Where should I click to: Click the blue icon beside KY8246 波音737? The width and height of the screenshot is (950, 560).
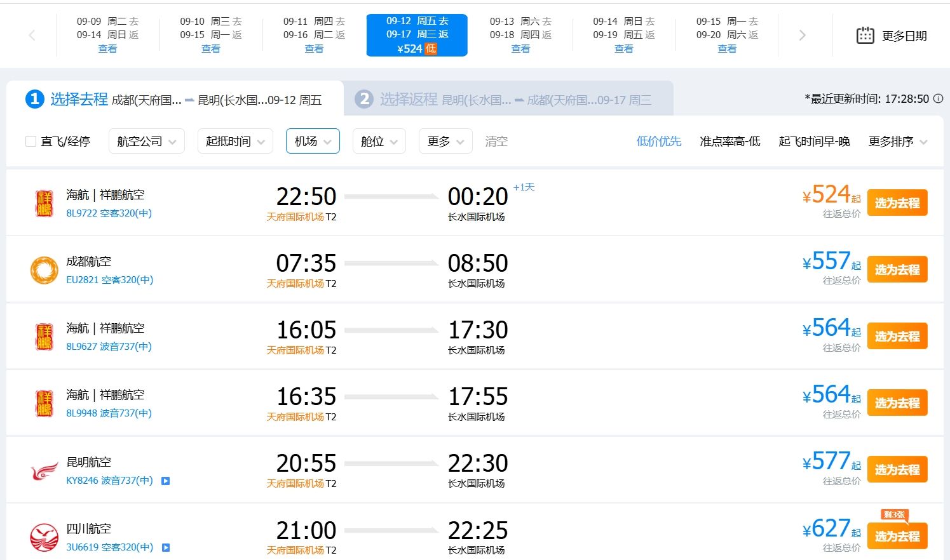tap(165, 481)
